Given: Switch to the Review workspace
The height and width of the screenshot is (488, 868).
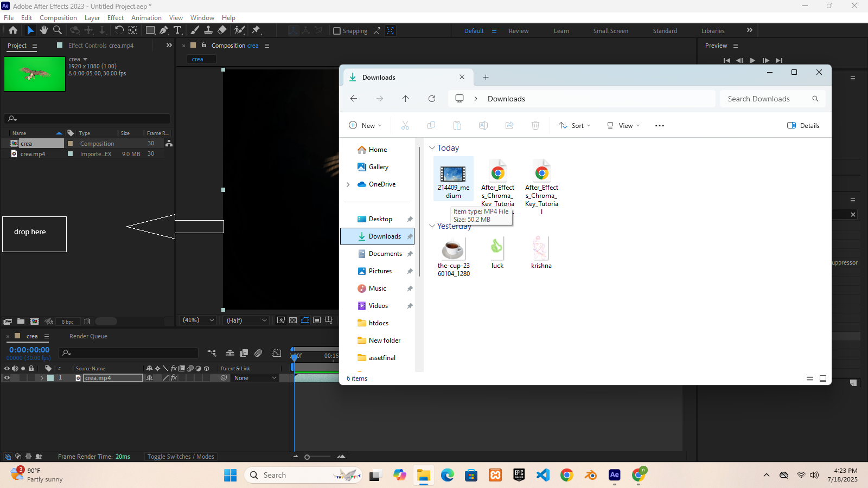Looking at the screenshot, I should (x=519, y=31).
